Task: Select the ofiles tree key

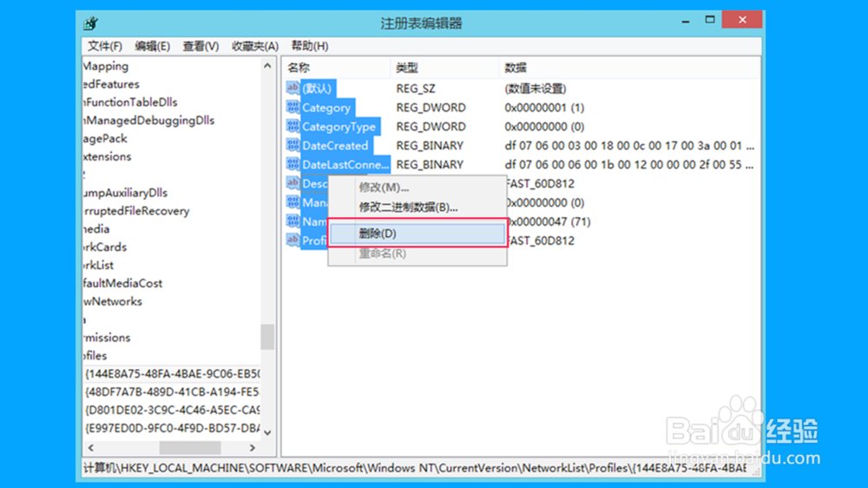Action: (95, 356)
